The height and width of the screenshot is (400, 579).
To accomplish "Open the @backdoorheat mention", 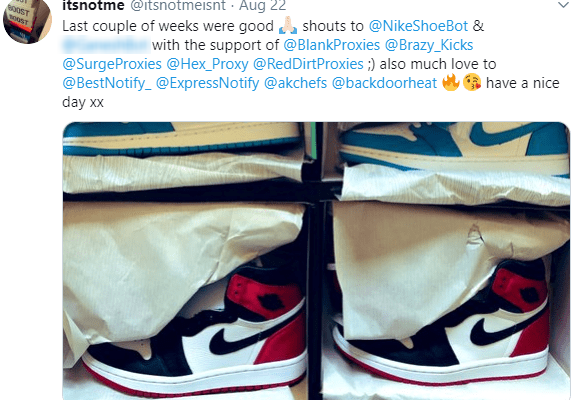I will point(384,83).
